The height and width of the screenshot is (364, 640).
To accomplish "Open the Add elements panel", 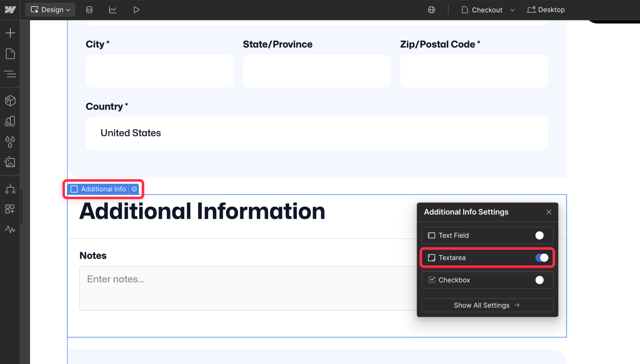I will 10,33.
